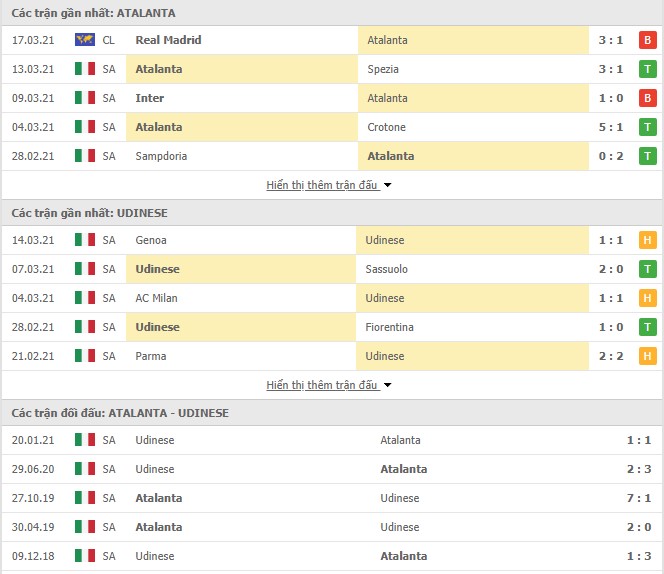Click the 09.12.18 Udinese-Atalanta match row
This screenshot has width=664, height=574.
[x=332, y=556]
